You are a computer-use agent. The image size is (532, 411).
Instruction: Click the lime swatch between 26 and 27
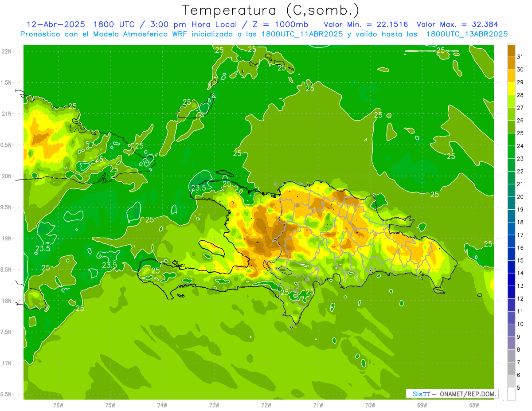tap(511, 114)
